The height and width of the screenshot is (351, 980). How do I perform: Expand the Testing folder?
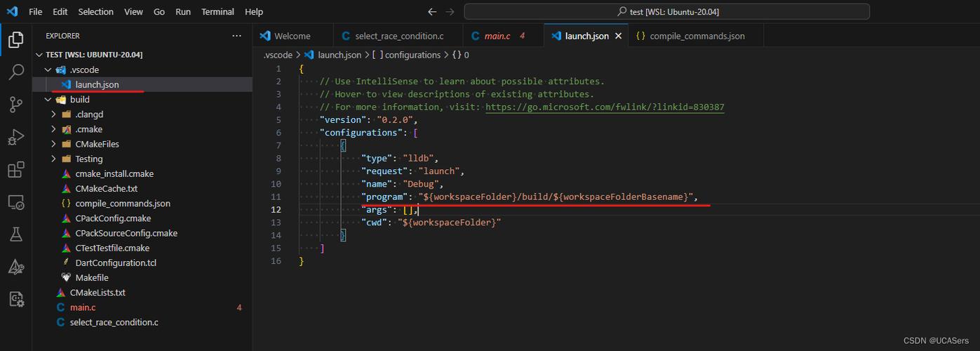53,159
